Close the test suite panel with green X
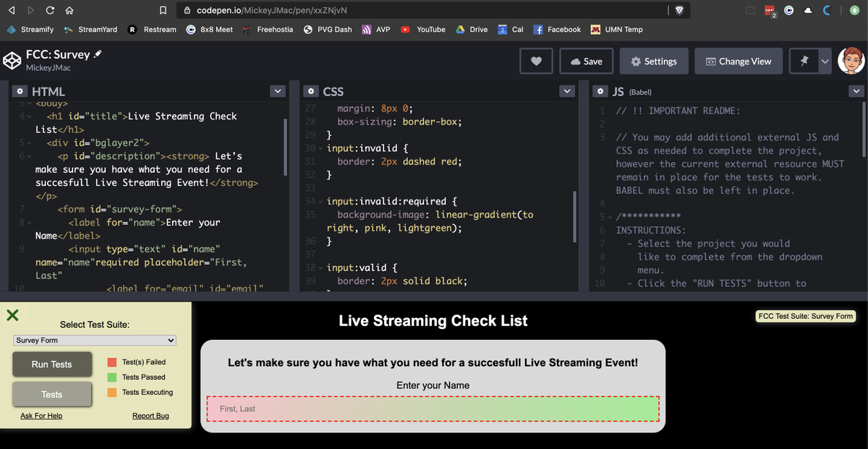 [12, 315]
